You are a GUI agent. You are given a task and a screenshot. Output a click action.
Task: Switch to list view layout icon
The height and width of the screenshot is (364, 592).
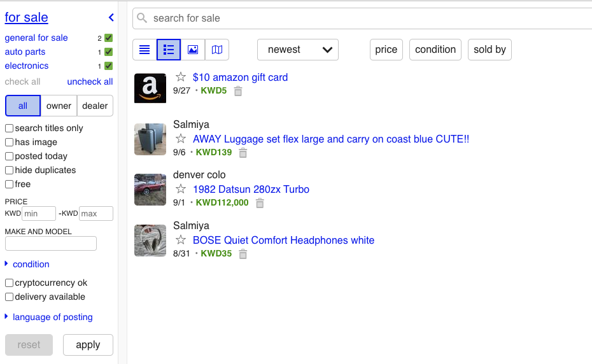click(144, 50)
